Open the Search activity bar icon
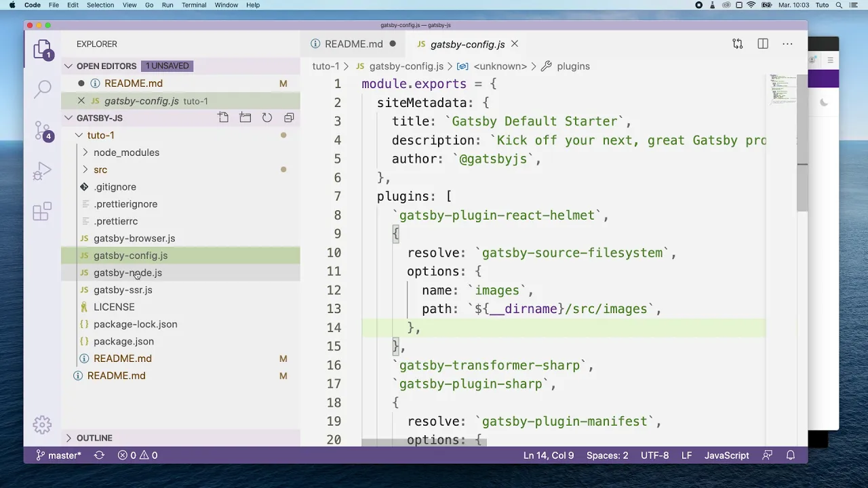This screenshot has width=868, height=488. tap(42, 88)
